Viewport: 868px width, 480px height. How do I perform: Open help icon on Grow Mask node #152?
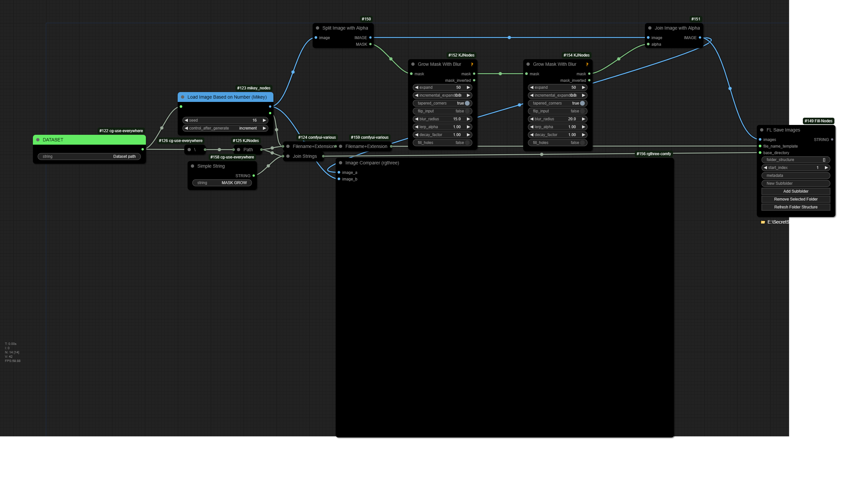coord(472,64)
